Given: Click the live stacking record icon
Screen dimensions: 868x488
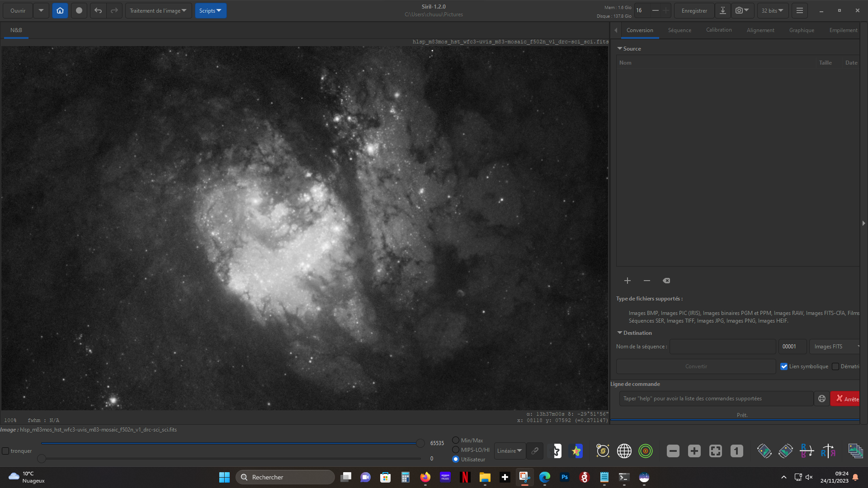Looking at the screenshot, I should [x=79, y=10].
